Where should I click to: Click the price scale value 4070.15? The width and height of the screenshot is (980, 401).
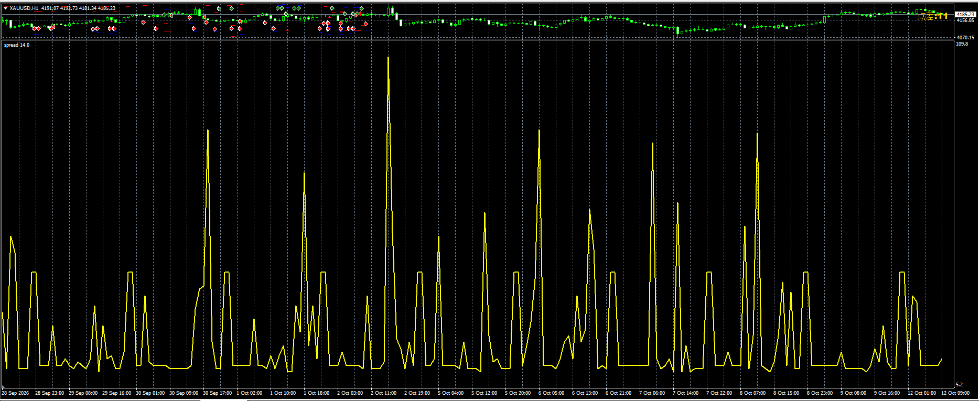click(965, 38)
